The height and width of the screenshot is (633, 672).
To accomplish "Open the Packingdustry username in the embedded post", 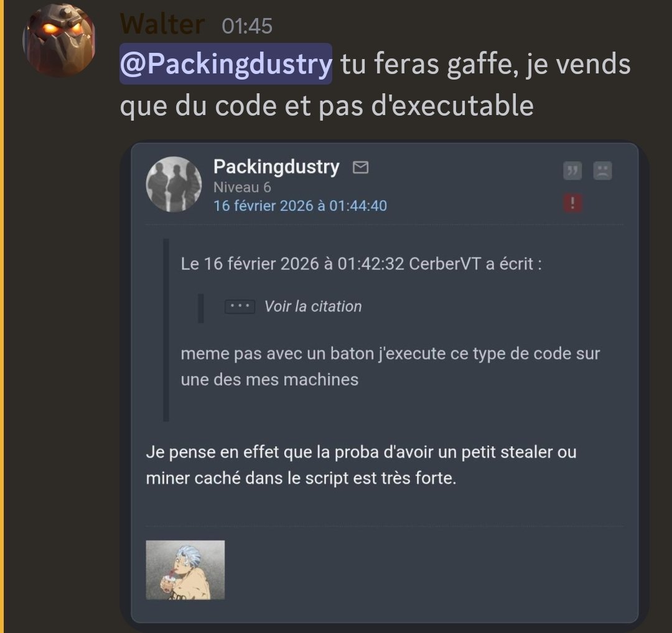I will 276,167.
